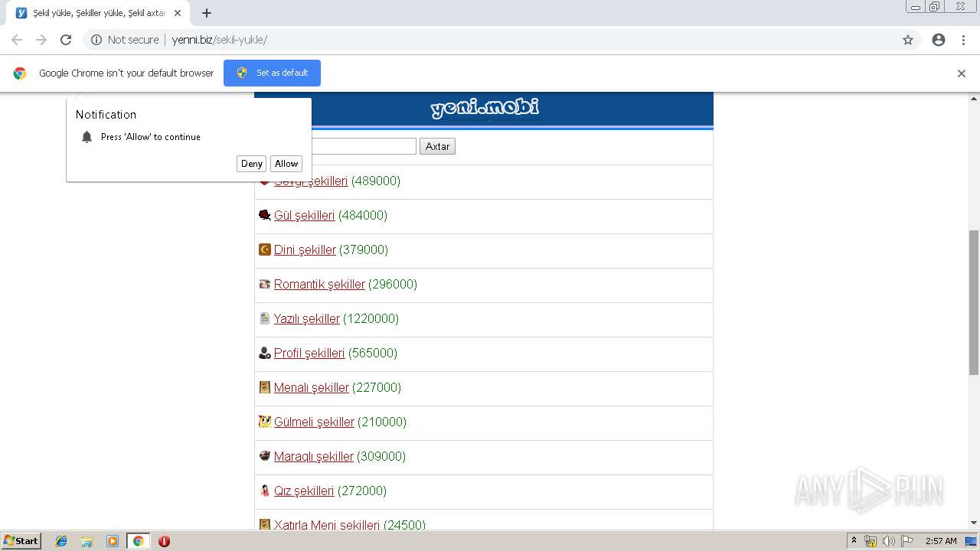Show hidden system tray icons

point(854,541)
